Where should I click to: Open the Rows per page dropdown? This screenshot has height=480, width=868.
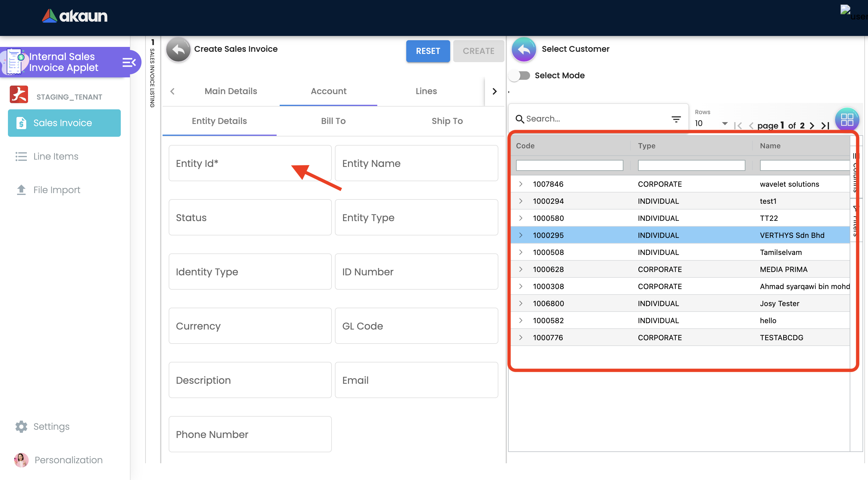pos(711,123)
